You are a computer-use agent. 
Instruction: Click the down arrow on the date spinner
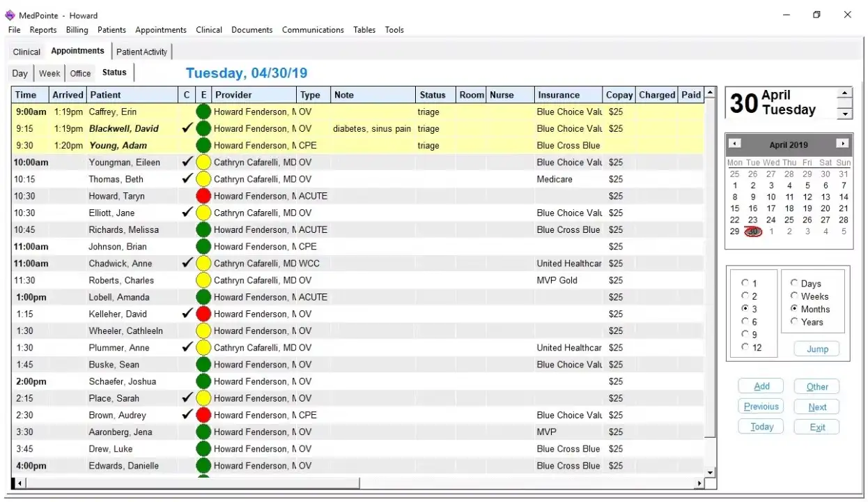coord(844,114)
